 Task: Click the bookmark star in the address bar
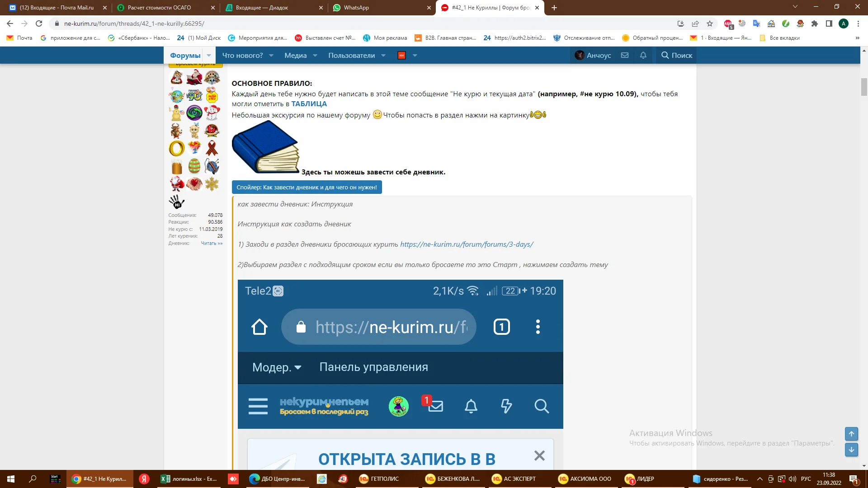click(x=709, y=23)
